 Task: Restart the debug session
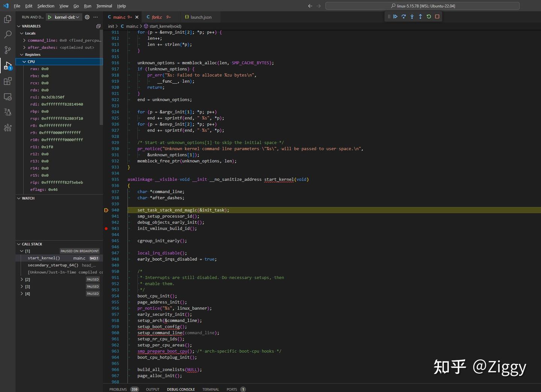click(x=429, y=17)
